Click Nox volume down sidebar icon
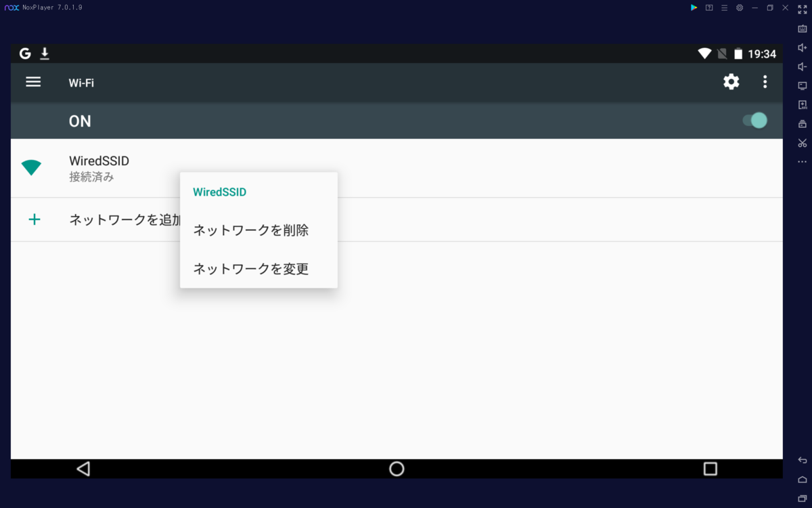 (803, 66)
